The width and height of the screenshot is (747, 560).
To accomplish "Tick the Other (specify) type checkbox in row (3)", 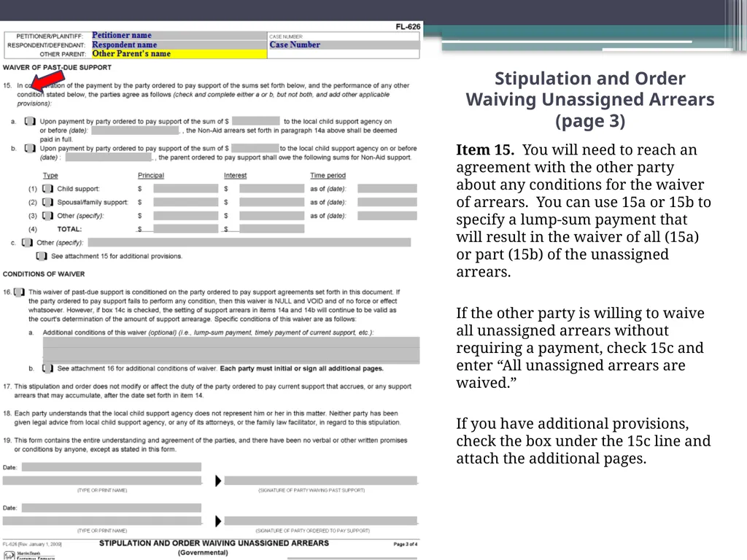I will pyautogui.click(x=47, y=216).
